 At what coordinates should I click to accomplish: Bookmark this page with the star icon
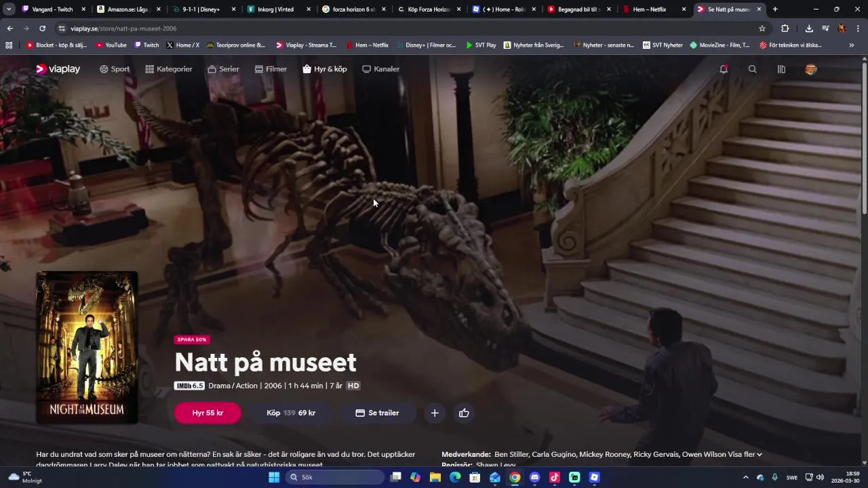coord(762,28)
